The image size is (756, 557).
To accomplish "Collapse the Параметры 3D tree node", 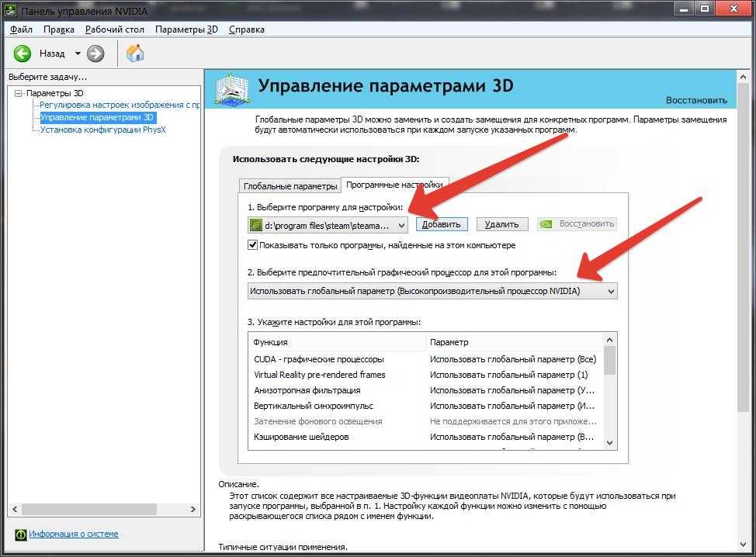I will click(x=19, y=93).
